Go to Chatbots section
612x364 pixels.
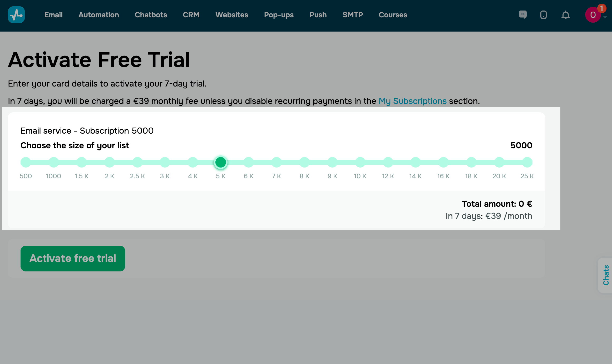click(x=151, y=15)
